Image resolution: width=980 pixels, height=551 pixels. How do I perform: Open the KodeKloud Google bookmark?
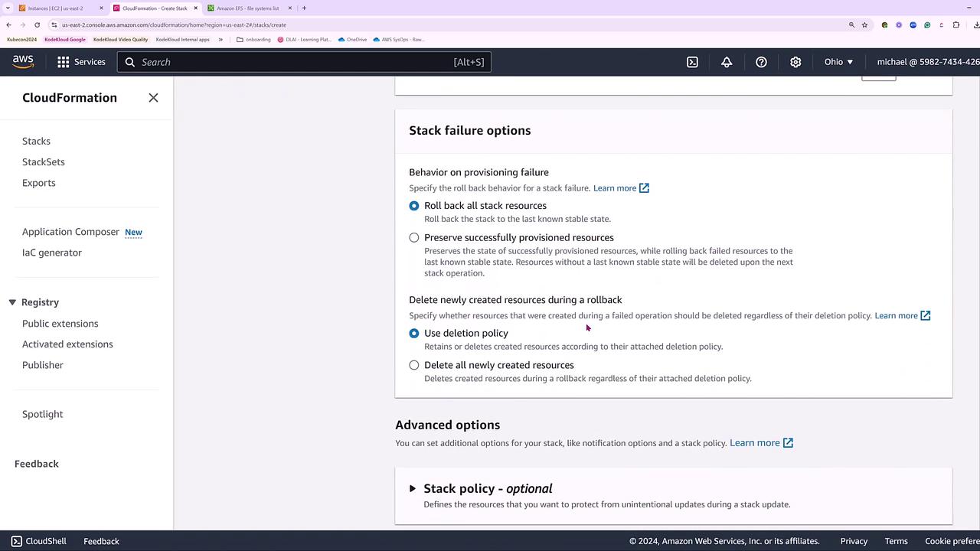tap(65, 39)
